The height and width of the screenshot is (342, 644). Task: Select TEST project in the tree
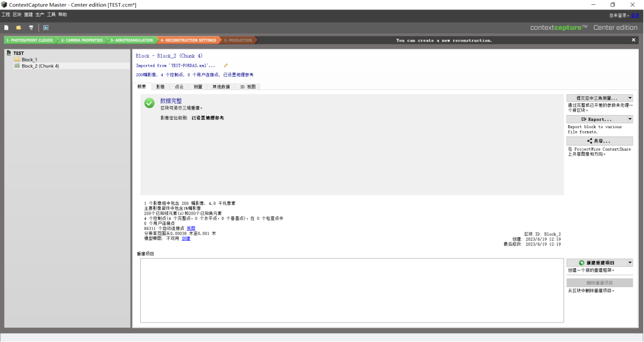[x=18, y=53]
